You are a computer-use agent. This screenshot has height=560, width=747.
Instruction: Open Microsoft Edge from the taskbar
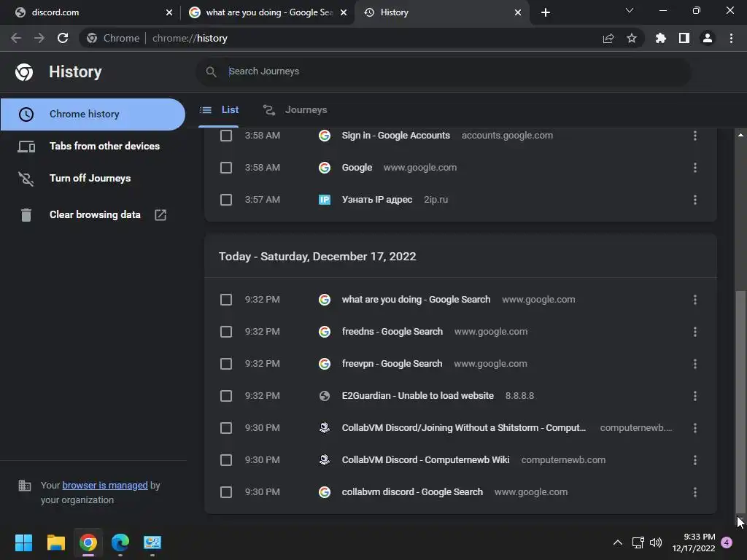tap(120, 542)
